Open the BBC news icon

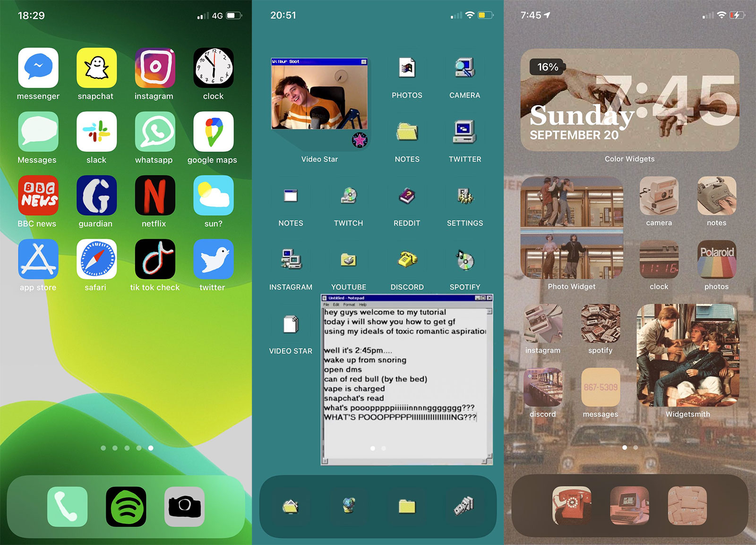click(38, 195)
